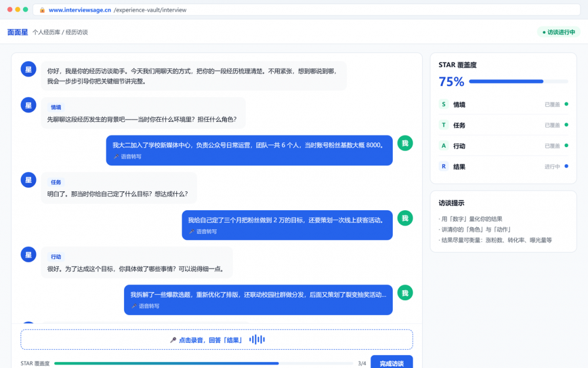Click microphone icon under 新媒体中心 reply

pyautogui.click(x=116, y=157)
